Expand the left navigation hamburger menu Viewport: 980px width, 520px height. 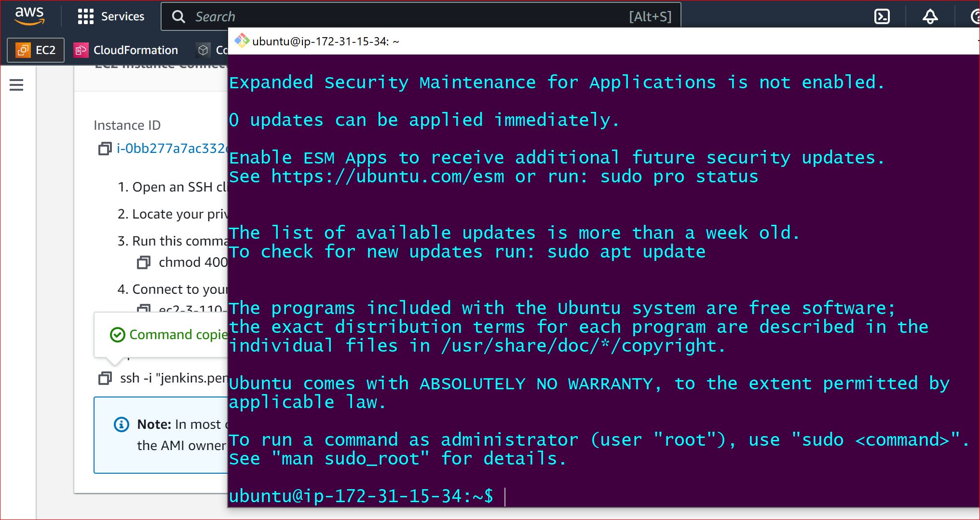tap(16, 85)
